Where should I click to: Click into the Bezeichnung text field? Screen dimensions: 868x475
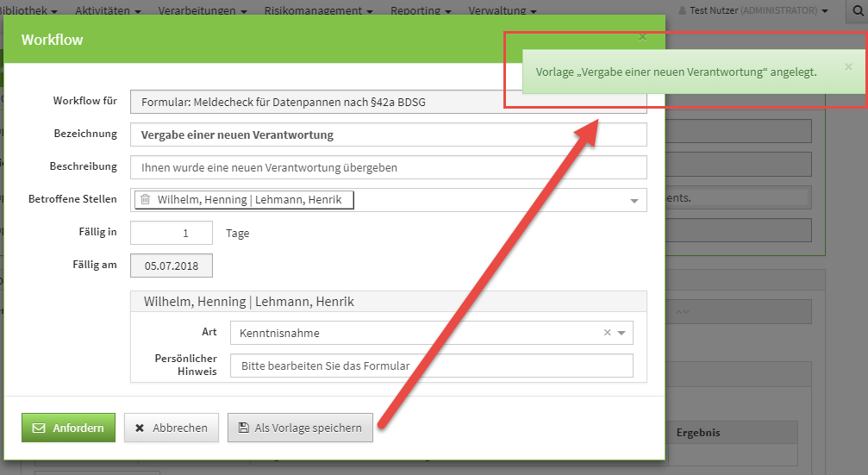click(x=388, y=134)
